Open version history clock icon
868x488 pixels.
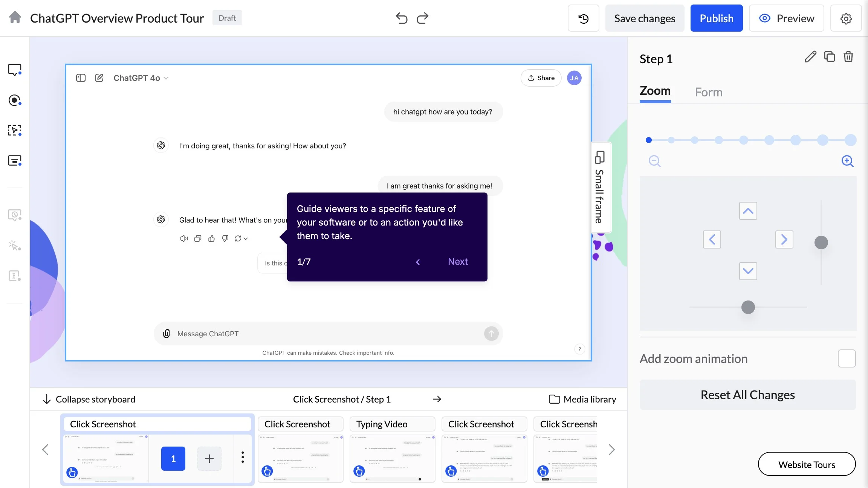pos(583,18)
